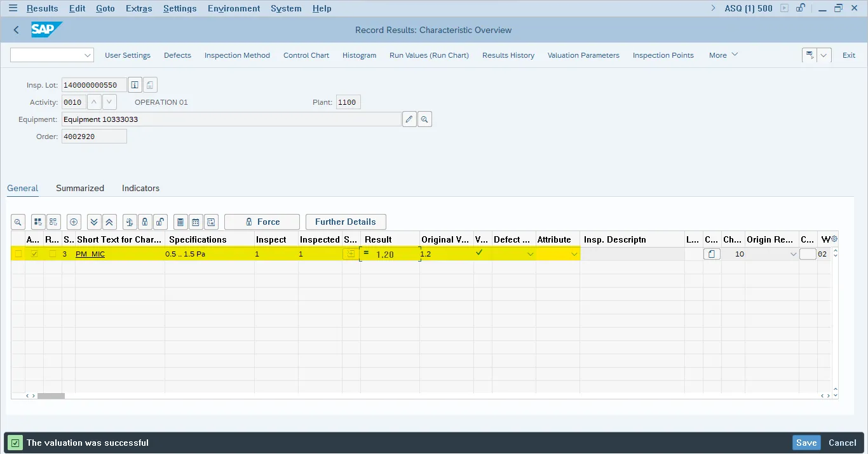Expand the More toolbar menu
Screen dimensions: 868x454
[x=723, y=55]
